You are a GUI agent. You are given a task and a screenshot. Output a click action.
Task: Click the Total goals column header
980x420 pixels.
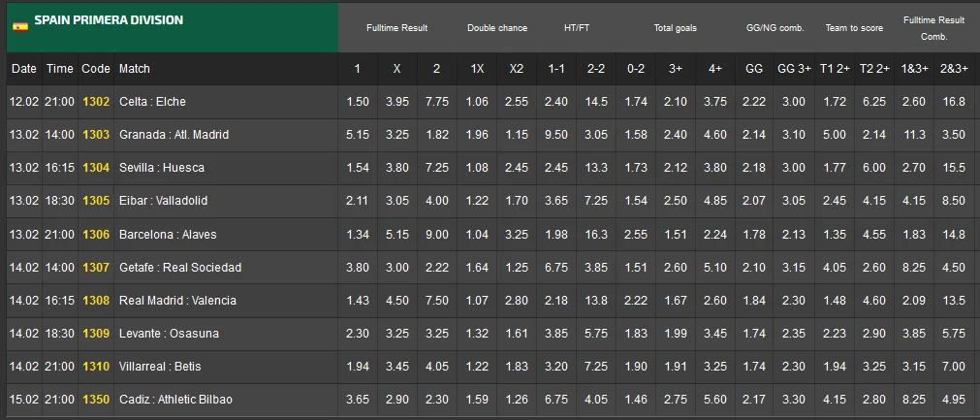click(675, 28)
